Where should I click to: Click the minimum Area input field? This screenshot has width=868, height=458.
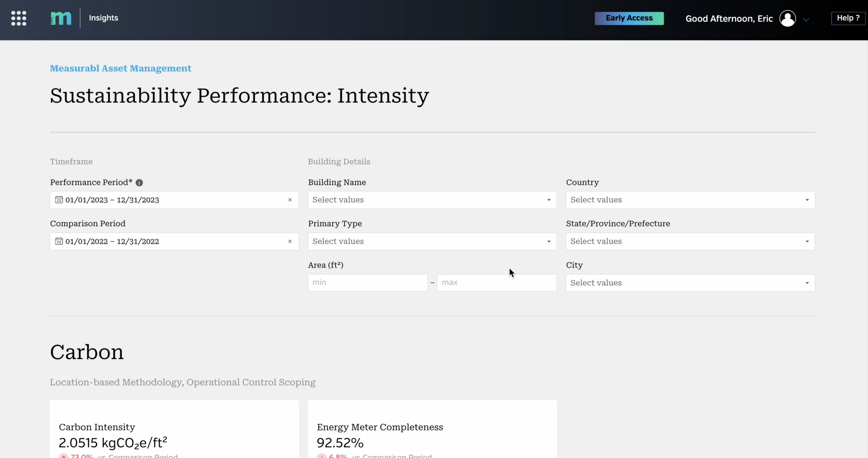click(x=367, y=282)
